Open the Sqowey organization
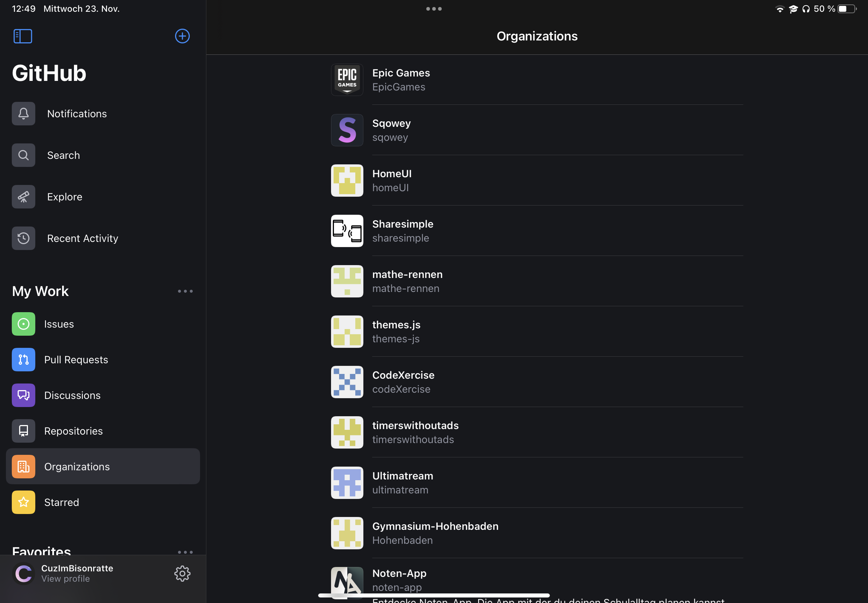The image size is (868, 603). tap(537, 131)
